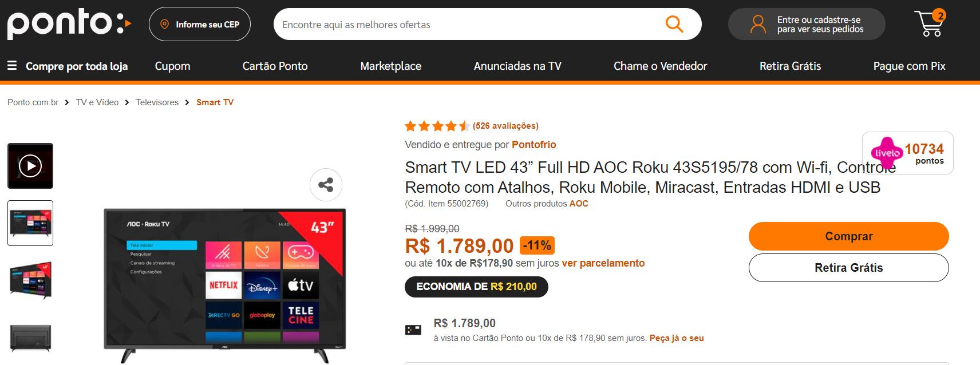Expand ver parcelamento options
980x365 pixels.
click(603, 263)
